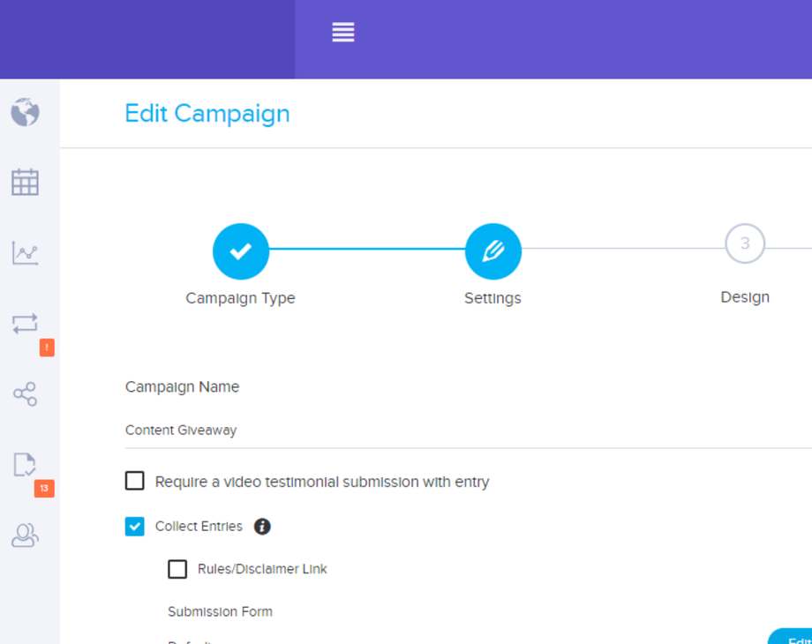Screen dimensions: 812x644
Task: Open the globe icon in sidebar
Action: coord(25,112)
